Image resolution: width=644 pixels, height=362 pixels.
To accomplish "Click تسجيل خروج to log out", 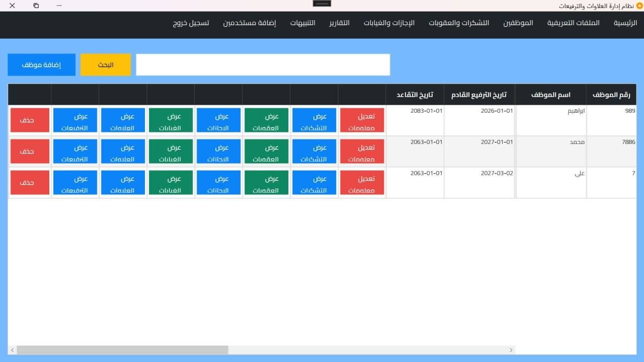I will point(191,23).
